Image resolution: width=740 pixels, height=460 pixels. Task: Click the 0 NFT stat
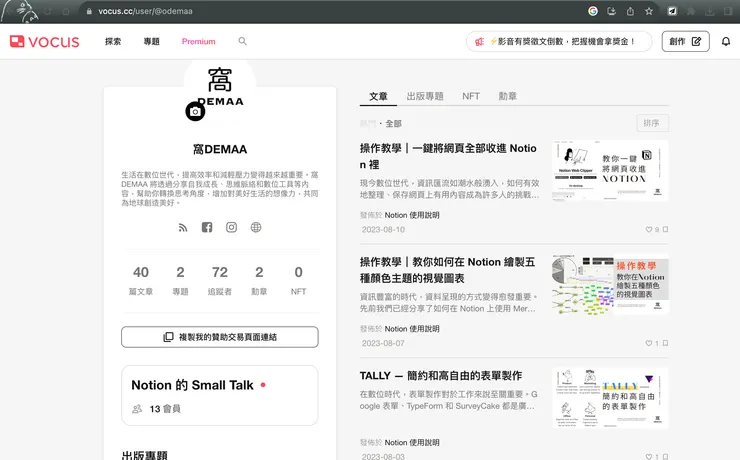coord(298,280)
